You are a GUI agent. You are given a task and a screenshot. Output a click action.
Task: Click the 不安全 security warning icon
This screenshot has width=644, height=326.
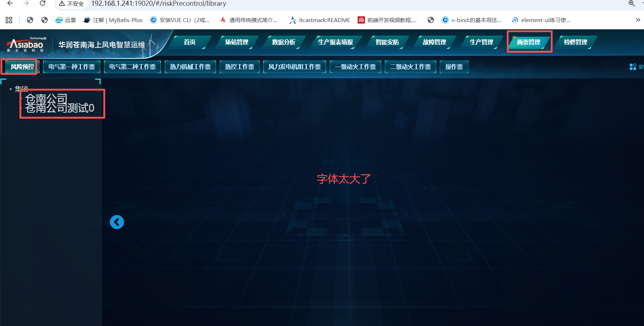62,4
